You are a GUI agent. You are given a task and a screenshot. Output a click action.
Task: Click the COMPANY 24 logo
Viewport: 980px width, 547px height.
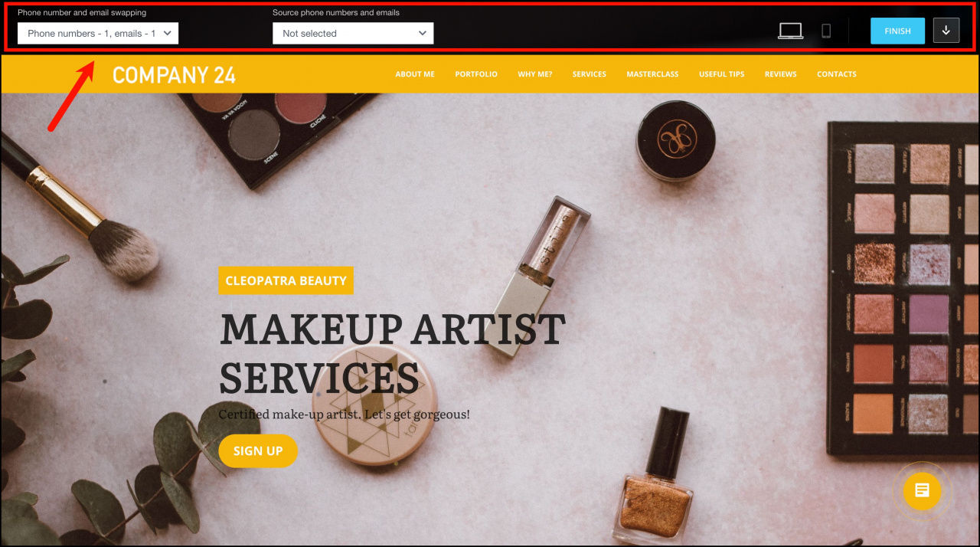(174, 74)
